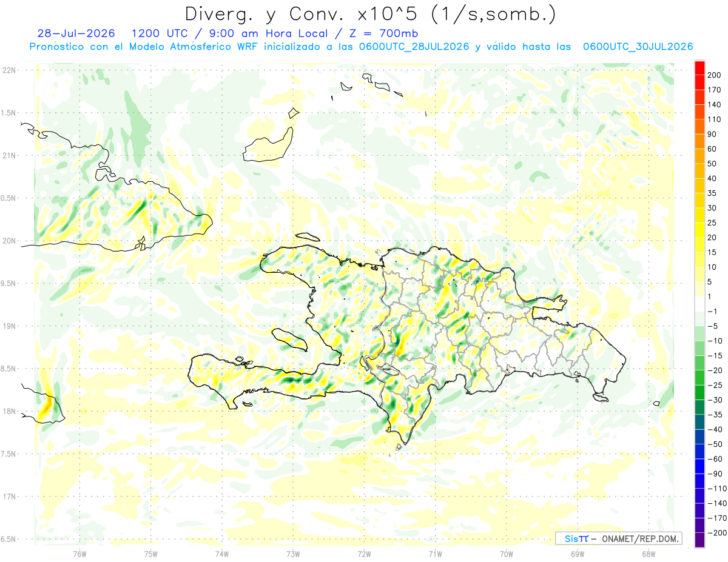Click the '69W' longitude label
728x562 pixels.
[x=578, y=554]
